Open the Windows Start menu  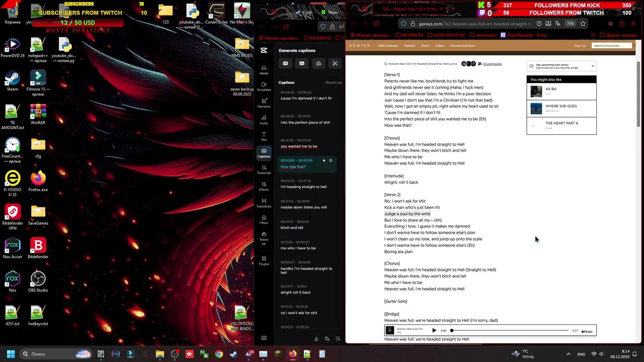pyautogui.click(x=11, y=354)
